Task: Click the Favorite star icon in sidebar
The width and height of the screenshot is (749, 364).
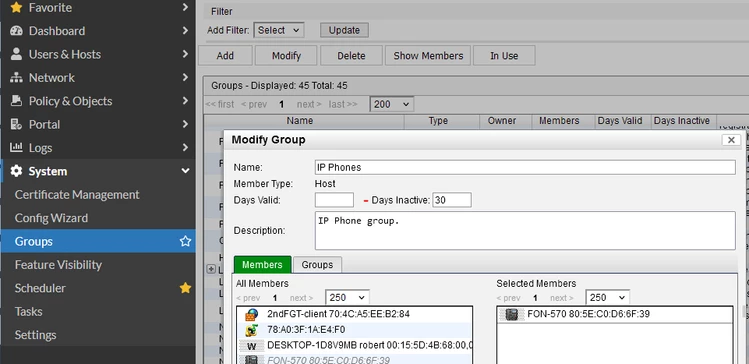Action: click(x=16, y=8)
